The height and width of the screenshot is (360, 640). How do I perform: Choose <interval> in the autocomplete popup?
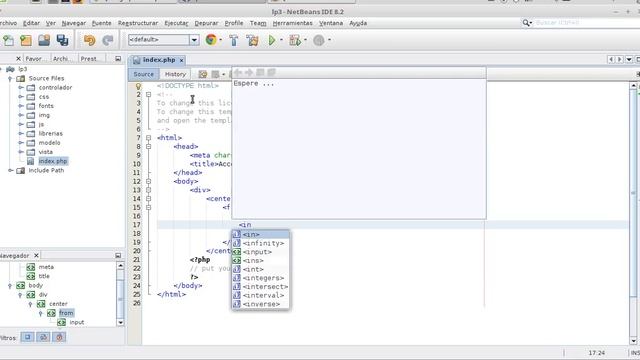261,295
